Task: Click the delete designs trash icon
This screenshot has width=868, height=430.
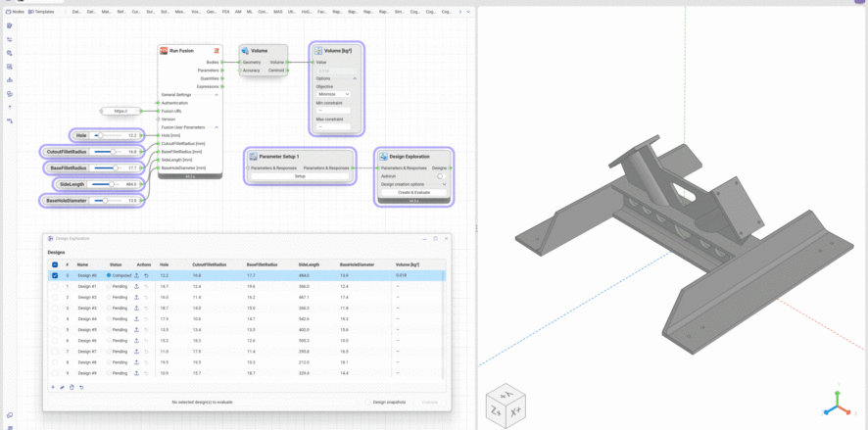Action: tap(72, 387)
